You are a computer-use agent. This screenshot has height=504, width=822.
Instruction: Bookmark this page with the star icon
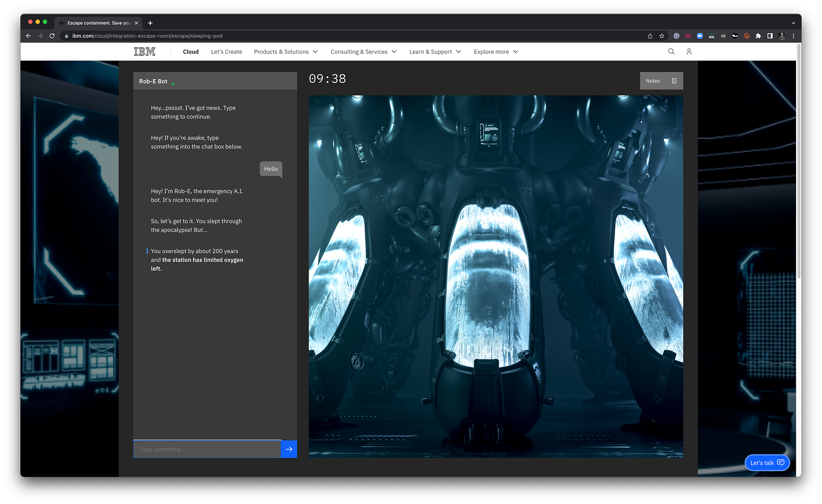[x=662, y=36]
